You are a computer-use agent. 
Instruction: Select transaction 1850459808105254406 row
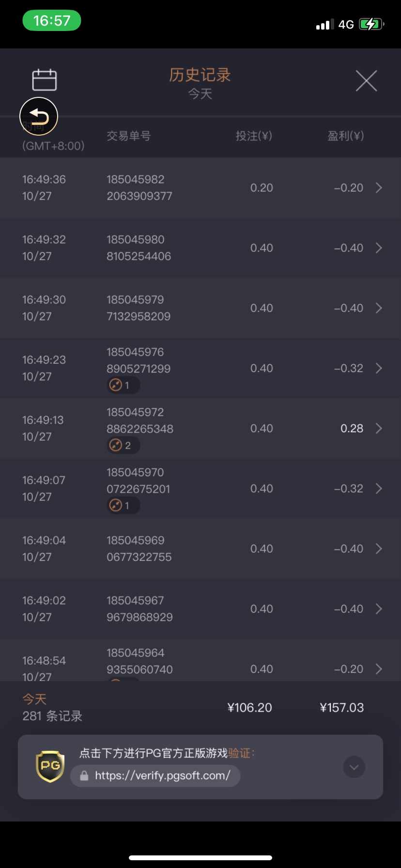[200, 248]
